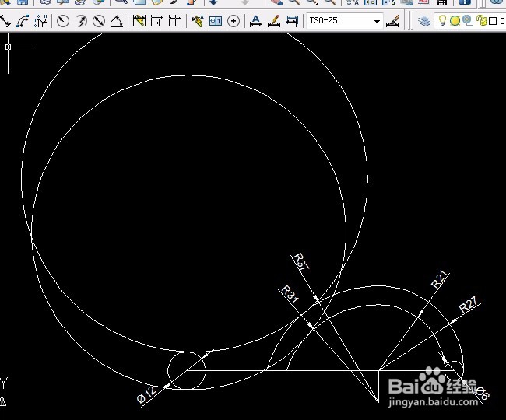
Task: Select the Aligned dimension tool
Action: point(5,21)
